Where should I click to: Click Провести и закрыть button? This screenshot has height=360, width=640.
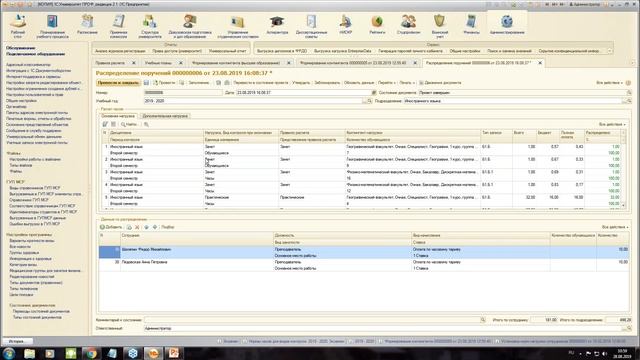tap(118, 83)
